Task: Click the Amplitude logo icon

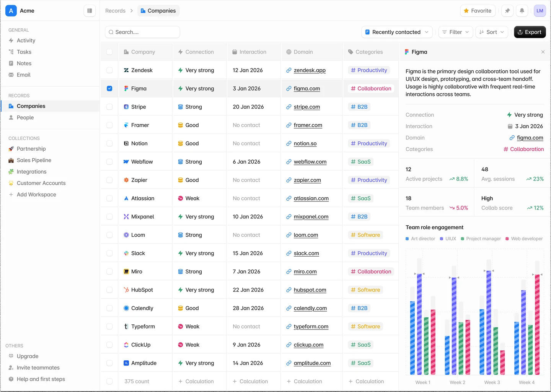Action: pyautogui.click(x=126, y=363)
